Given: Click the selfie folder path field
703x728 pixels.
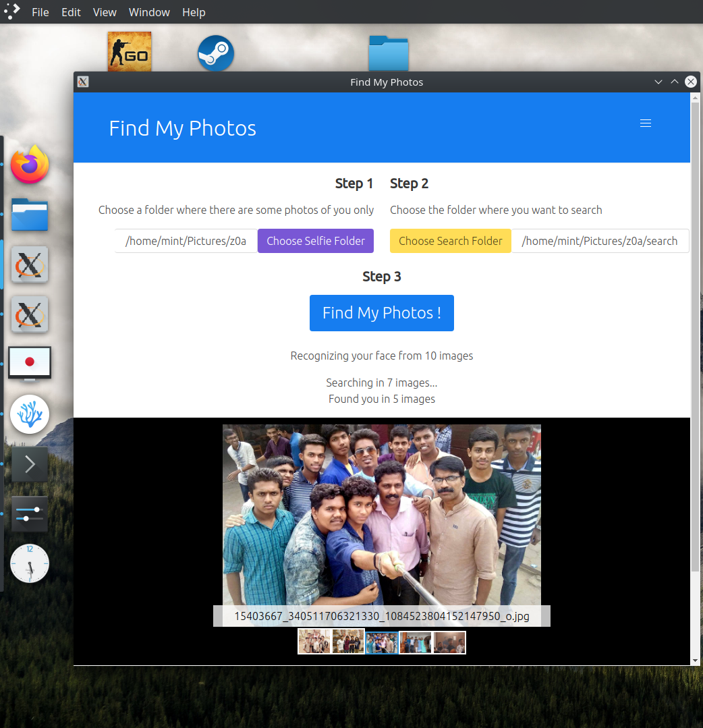Looking at the screenshot, I should pos(186,241).
